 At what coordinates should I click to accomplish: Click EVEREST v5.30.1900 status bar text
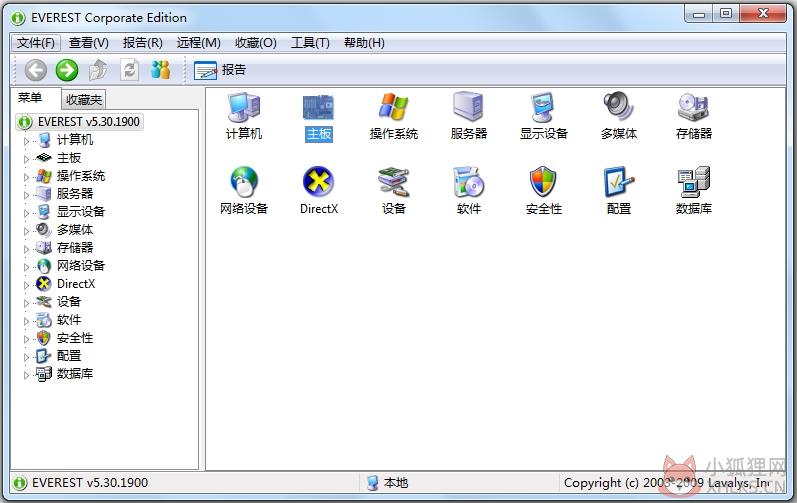(x=89, y=483)
